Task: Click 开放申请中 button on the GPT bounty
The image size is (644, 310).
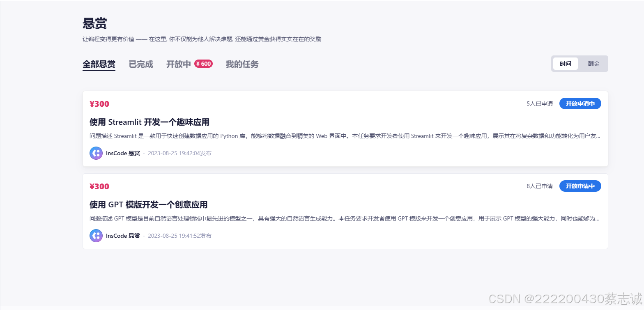Action: [580, 186]
